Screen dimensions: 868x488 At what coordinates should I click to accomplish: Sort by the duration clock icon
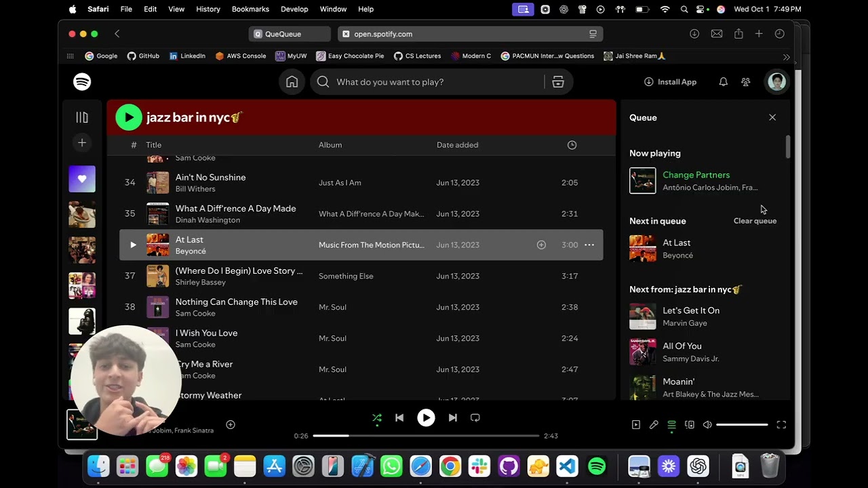pyautogui.click(x=572, y=145)
